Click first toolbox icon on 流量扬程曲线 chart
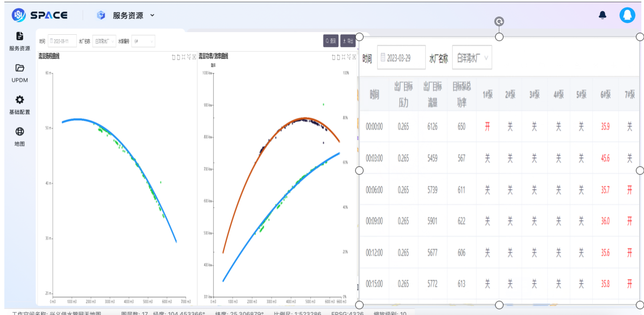 pos(174,57)
